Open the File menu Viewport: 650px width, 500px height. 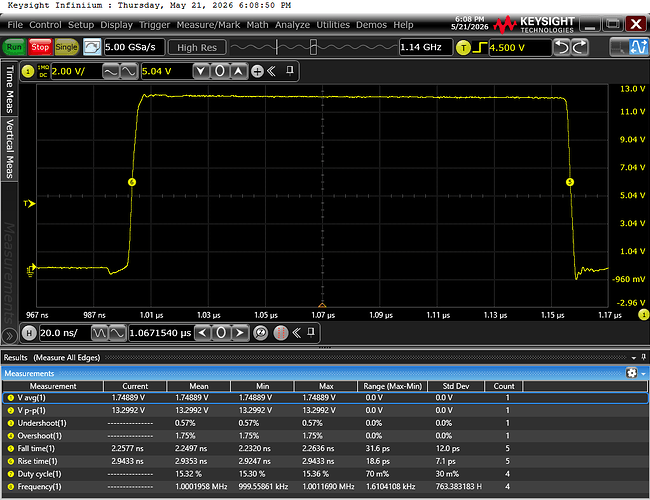point(15,25)
